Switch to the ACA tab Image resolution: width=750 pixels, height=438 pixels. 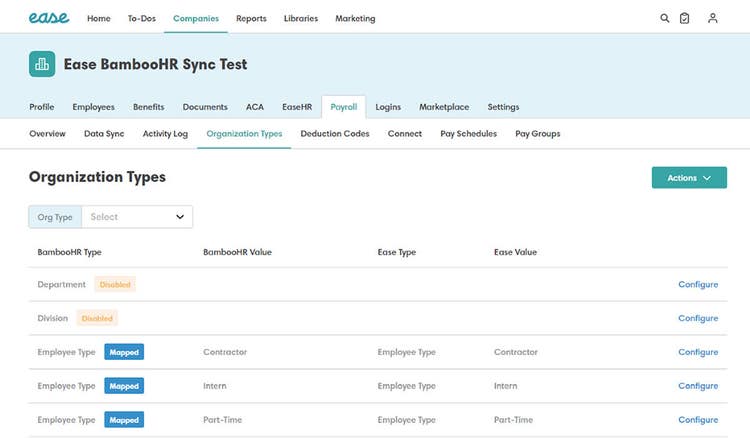point(255,107)
